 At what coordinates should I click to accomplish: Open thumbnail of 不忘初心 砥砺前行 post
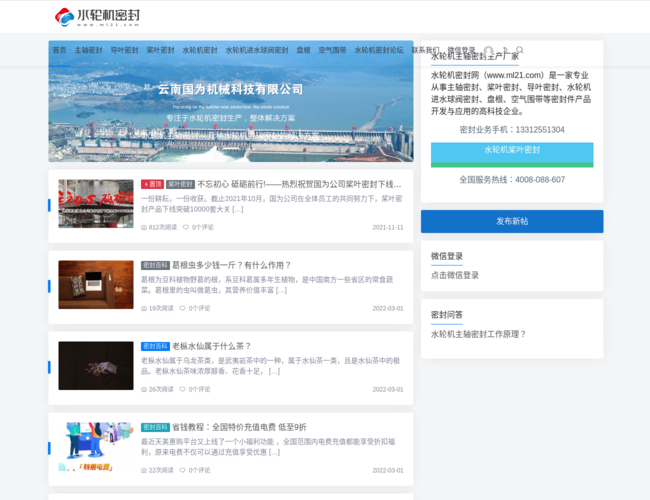(96, 204)
